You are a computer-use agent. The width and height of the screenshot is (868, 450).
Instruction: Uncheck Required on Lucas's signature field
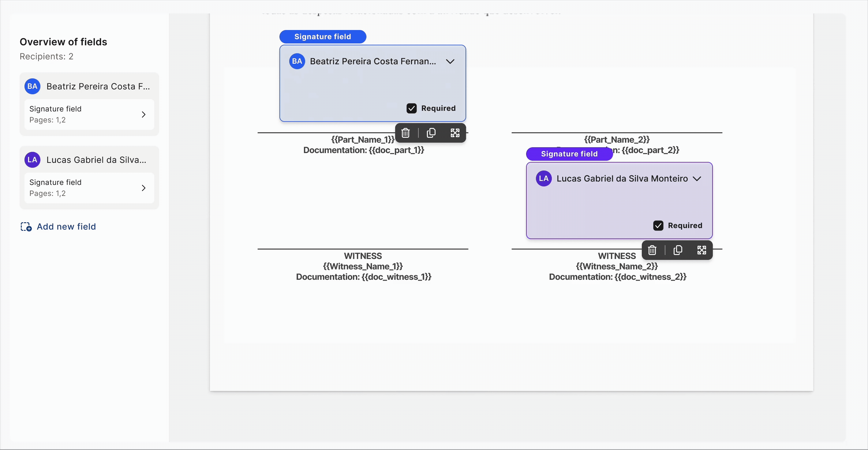click(x=658, y=226)
